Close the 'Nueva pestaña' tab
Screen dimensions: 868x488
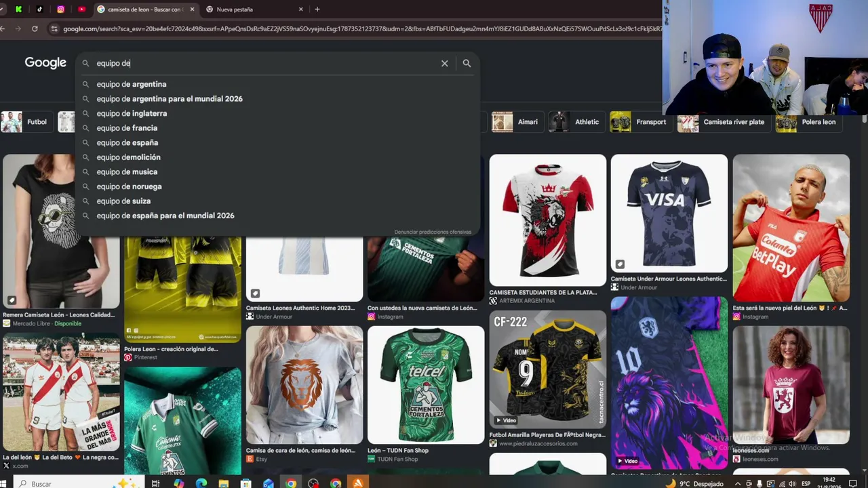[x=300, y=9]
